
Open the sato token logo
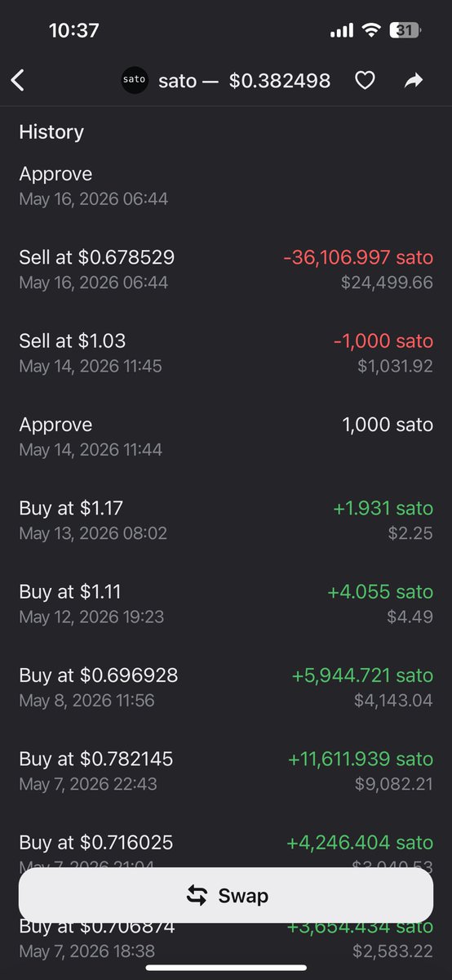[135, 80]
